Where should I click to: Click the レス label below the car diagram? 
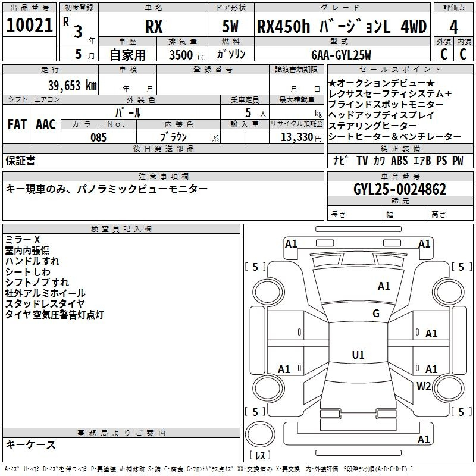click(x=260, y=456)
